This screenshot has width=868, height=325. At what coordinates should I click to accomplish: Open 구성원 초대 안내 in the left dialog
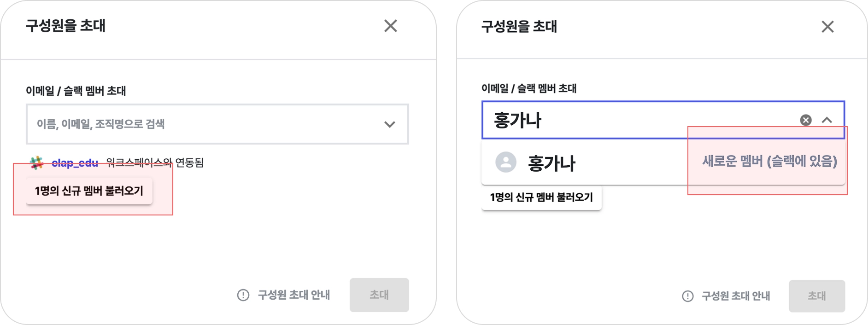293,295
